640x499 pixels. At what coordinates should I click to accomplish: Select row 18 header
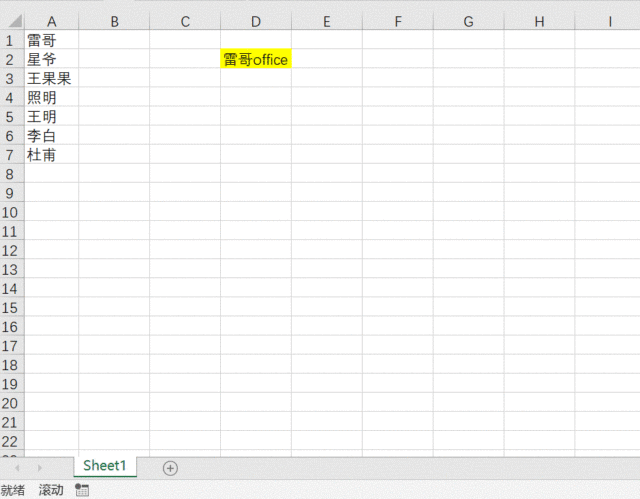click(12, 365)
